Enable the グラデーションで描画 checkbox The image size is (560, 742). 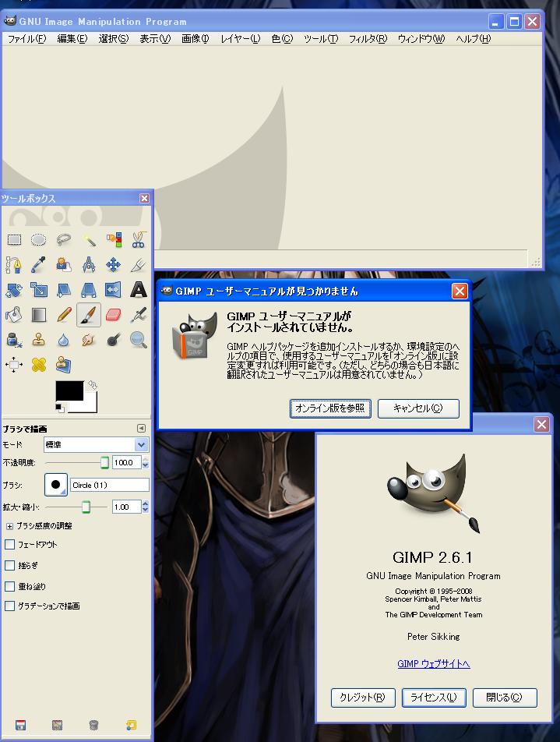click(9, 606)
